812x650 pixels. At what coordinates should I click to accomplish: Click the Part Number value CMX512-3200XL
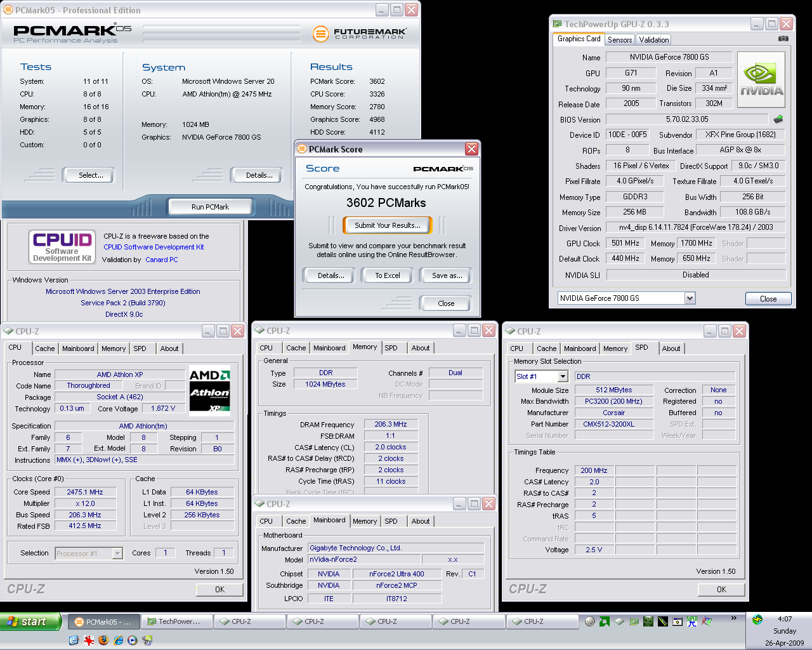[x=614, y=424]
